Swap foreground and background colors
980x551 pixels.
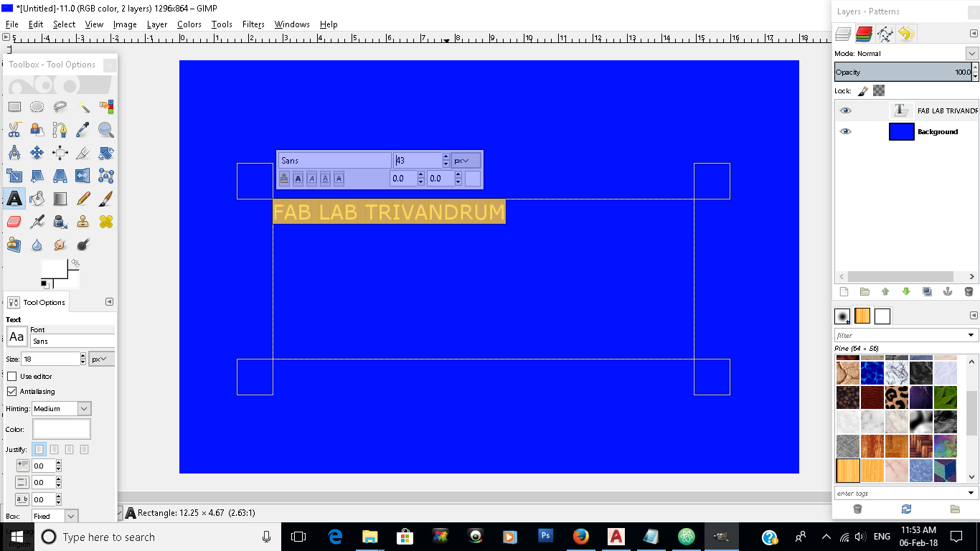pyautogui.click(x=75, y=264)
